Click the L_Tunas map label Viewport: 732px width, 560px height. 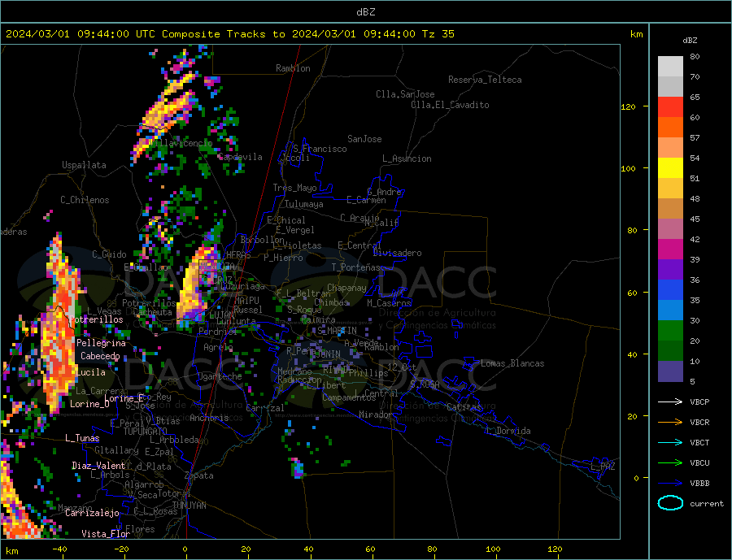(82, 438)
